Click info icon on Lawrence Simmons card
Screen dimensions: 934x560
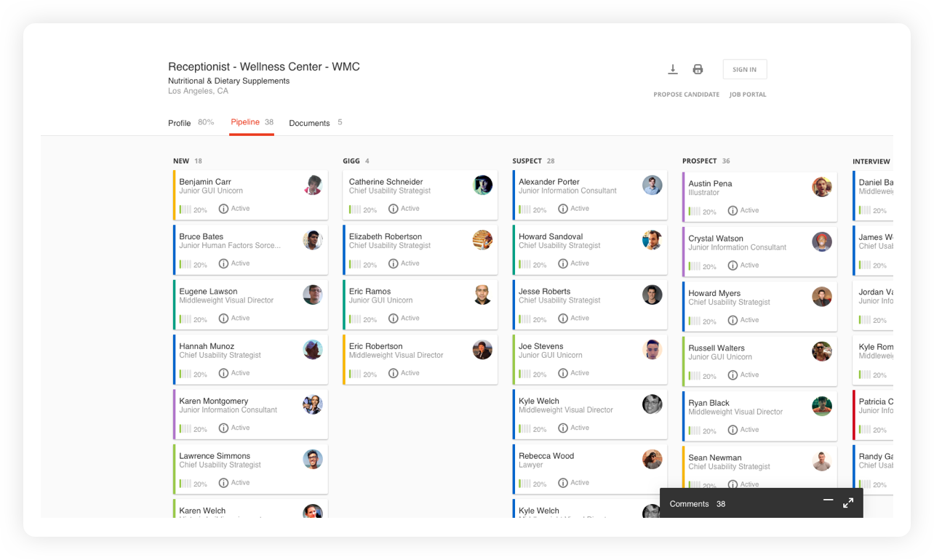point(223,482)
